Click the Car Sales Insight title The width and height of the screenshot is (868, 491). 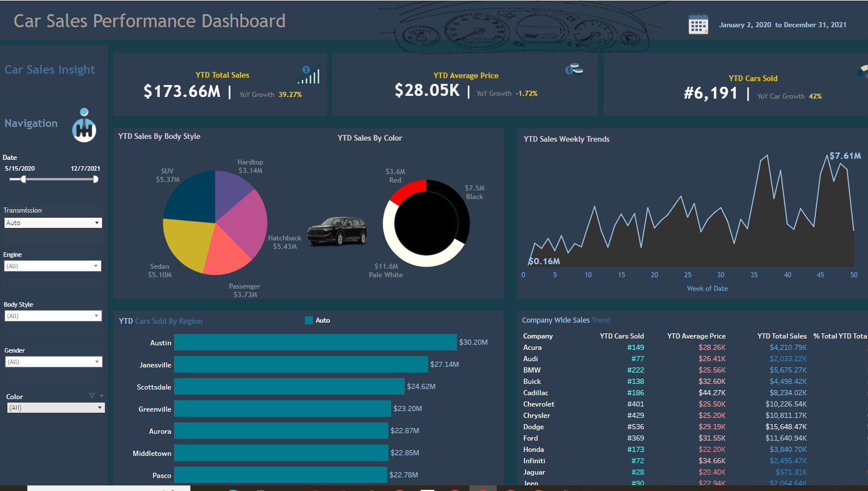49,69
